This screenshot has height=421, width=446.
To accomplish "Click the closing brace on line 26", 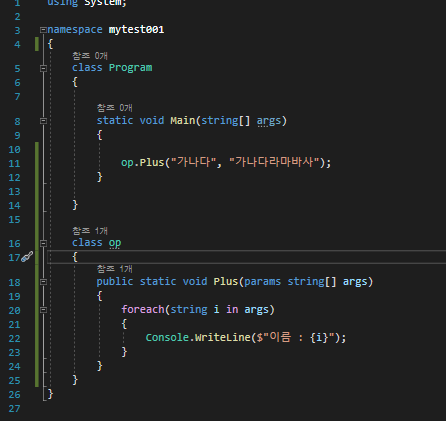I will [x=50, y=394].
